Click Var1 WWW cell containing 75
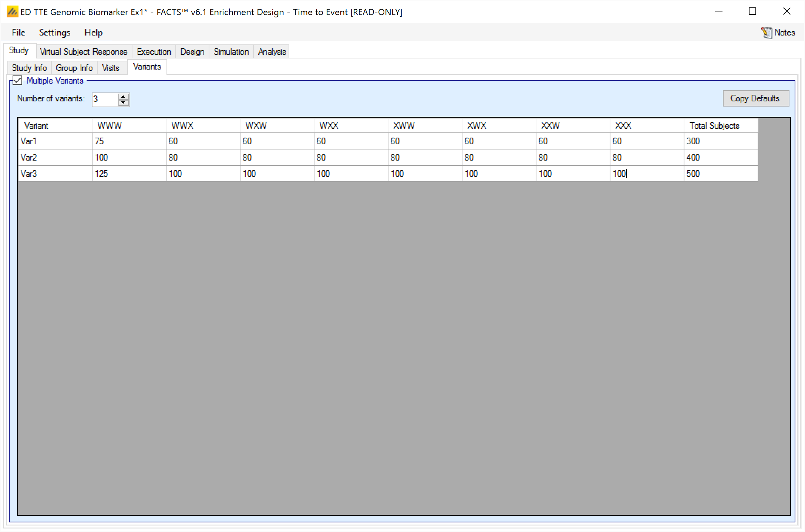 [128, 141]
